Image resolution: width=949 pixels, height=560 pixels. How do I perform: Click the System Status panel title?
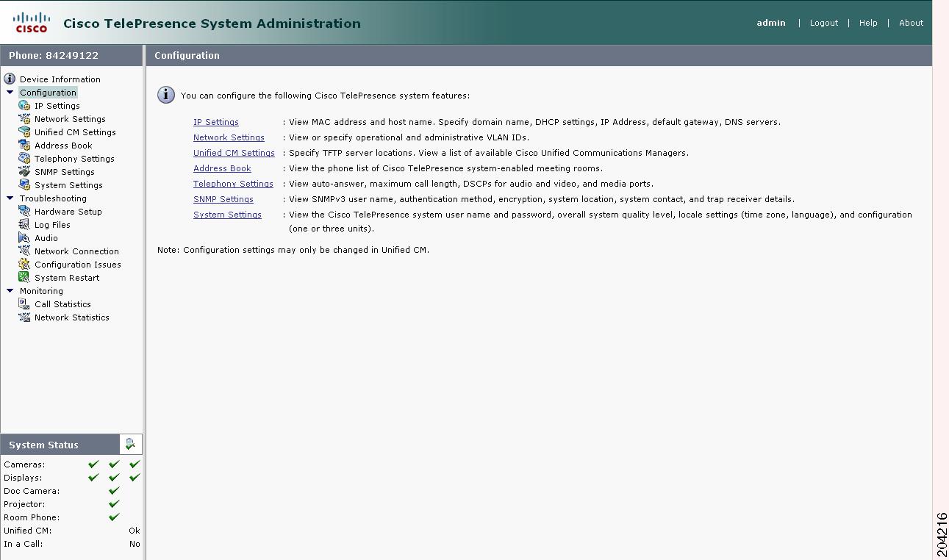(43, 445)
